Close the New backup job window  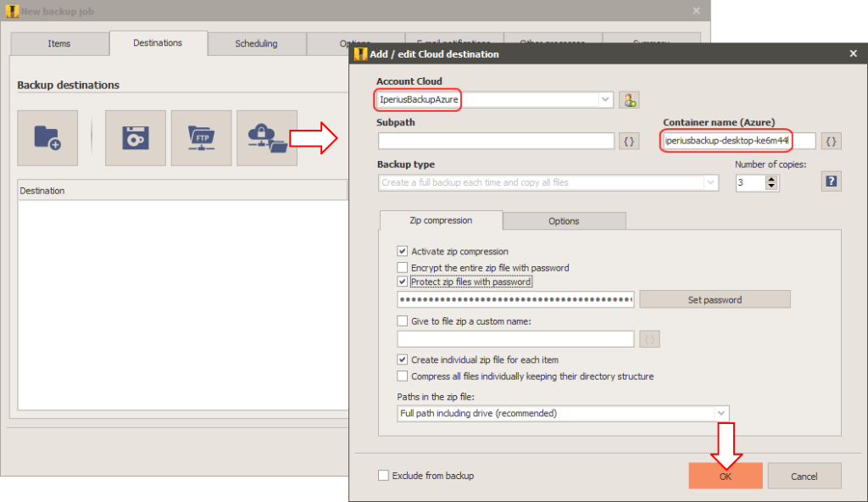coord(697,11)
